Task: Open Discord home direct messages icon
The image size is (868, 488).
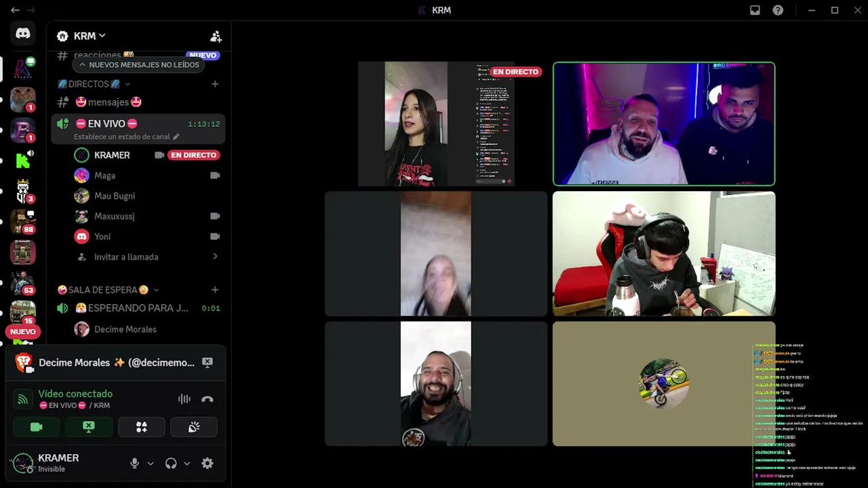Action: [x=23, y=33]
